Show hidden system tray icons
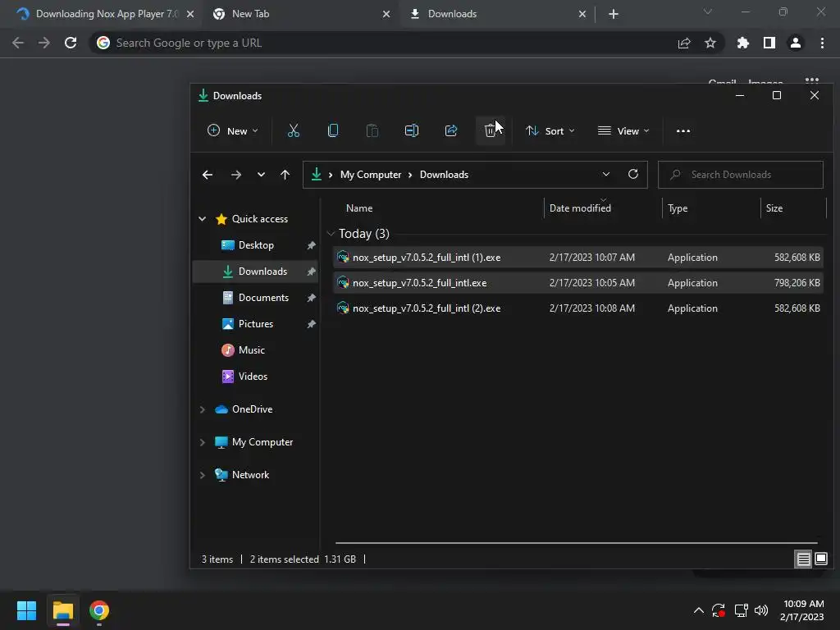Image resolution: width=840 pixels, height=630 pixels. (x=699, y=610)
